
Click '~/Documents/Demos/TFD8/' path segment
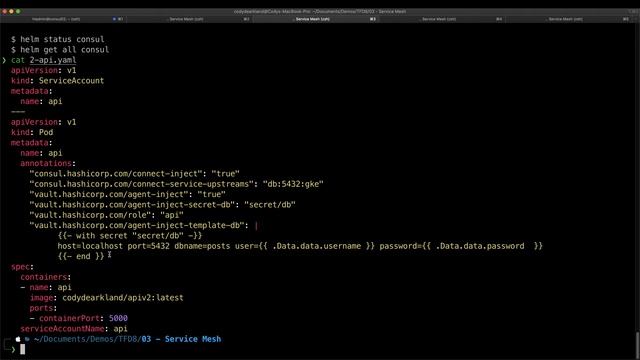88,339
